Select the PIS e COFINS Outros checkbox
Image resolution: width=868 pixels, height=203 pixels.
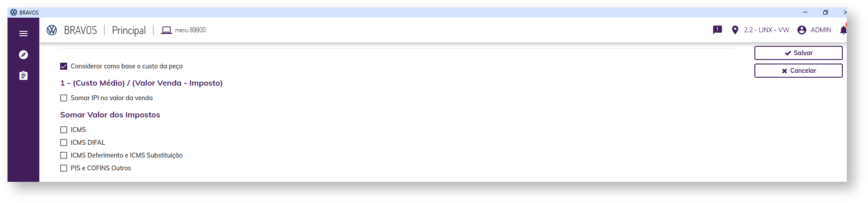click(x=64, y=168)
